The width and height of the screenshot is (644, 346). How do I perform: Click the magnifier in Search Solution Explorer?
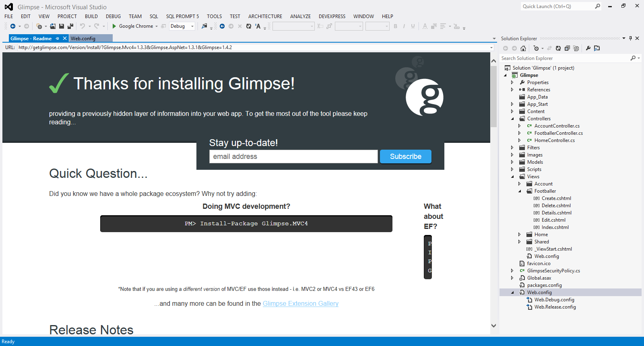tap(633, 58)
